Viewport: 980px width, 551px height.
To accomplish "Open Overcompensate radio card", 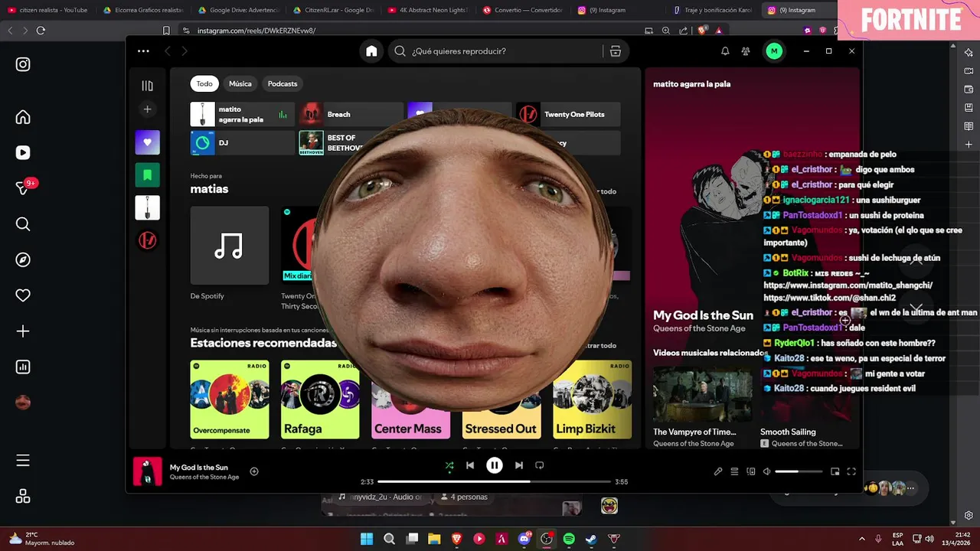I will (x=230, y=399).
